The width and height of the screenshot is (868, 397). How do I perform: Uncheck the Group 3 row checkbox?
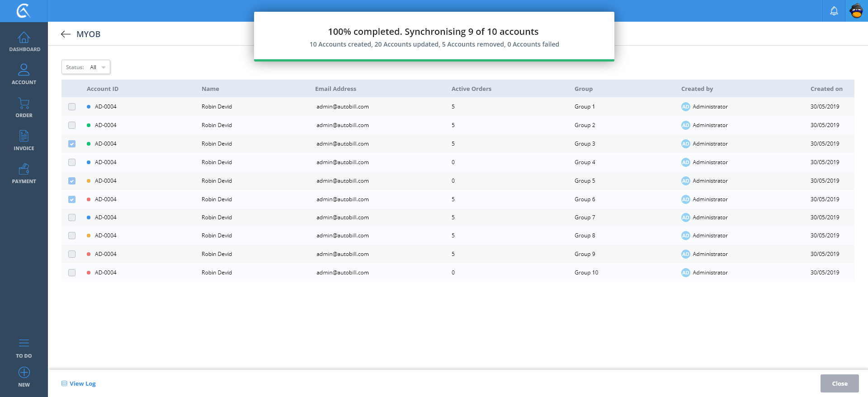click(72, 144)
